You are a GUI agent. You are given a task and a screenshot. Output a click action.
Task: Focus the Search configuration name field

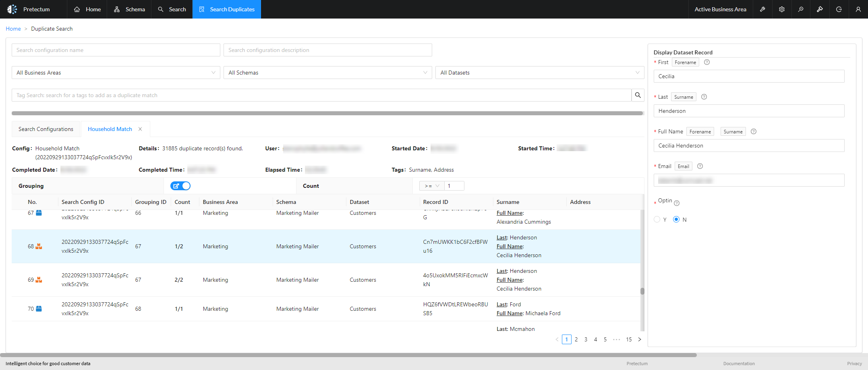116,50
